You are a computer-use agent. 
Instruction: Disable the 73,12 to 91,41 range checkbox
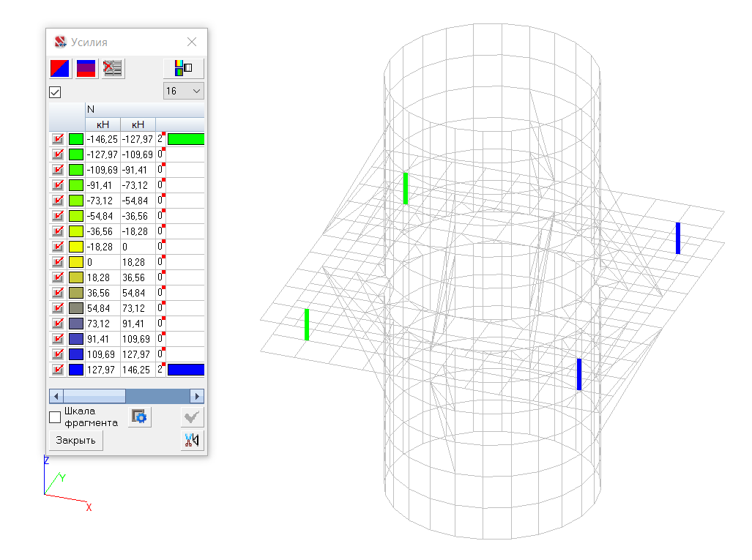58,323
